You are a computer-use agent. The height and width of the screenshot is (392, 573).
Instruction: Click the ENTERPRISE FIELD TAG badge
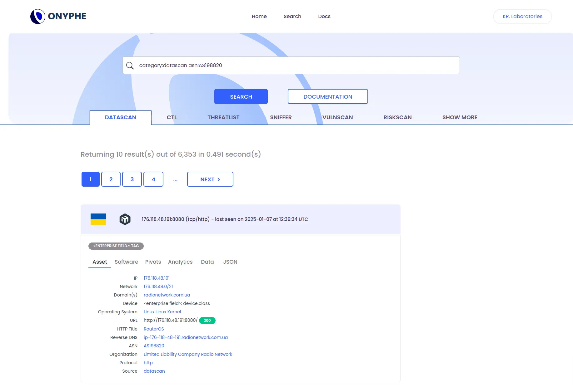pos(116,246)
